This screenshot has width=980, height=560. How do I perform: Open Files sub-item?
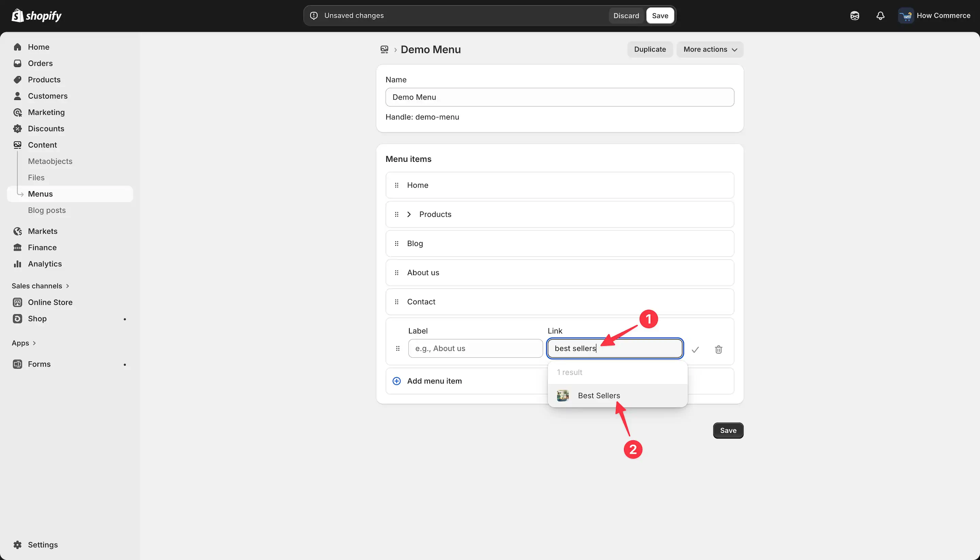pyautogui.click(x=36, y=178)
